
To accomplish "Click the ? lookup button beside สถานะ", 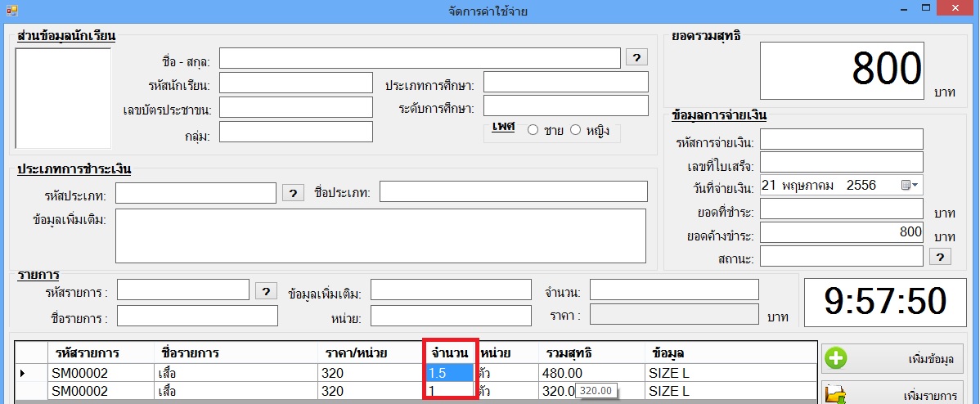I will [940, 257].
